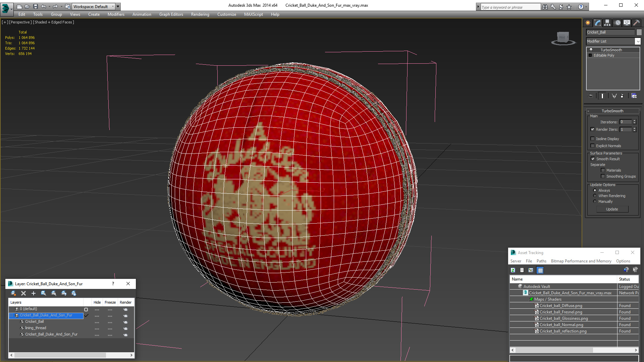The image size is (644, 362).
Task: Click Delete layer X icon
Action: click(23, 293)
